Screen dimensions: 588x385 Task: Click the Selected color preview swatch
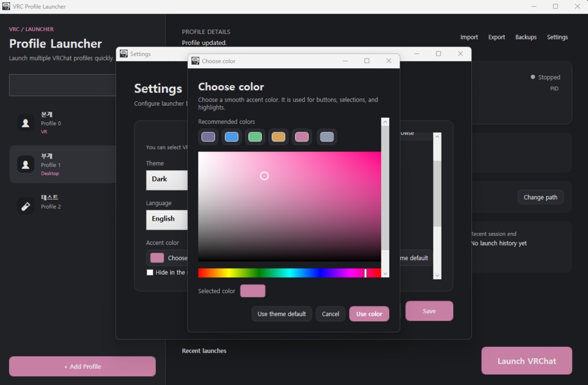point(253,291)
